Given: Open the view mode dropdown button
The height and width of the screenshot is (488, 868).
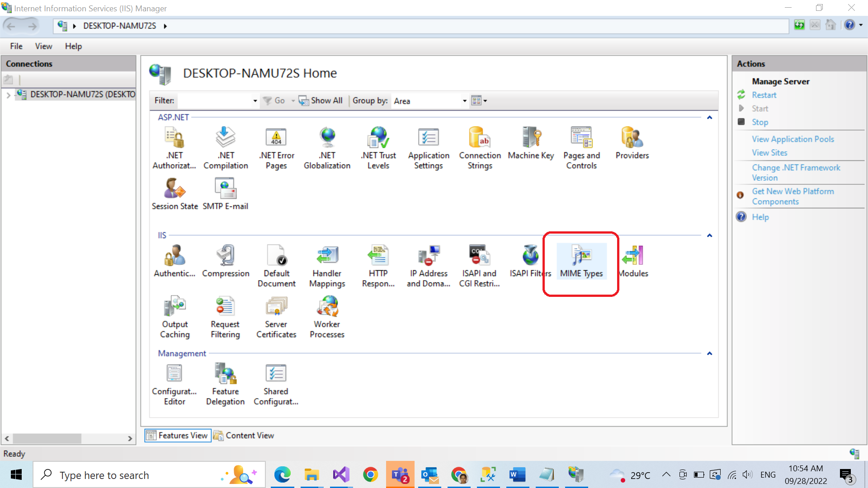Looking at the screenshot, I should click(479, 101).
